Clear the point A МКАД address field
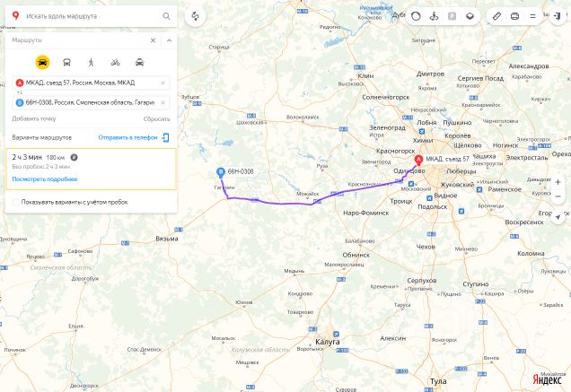 [x=163, y=83]
